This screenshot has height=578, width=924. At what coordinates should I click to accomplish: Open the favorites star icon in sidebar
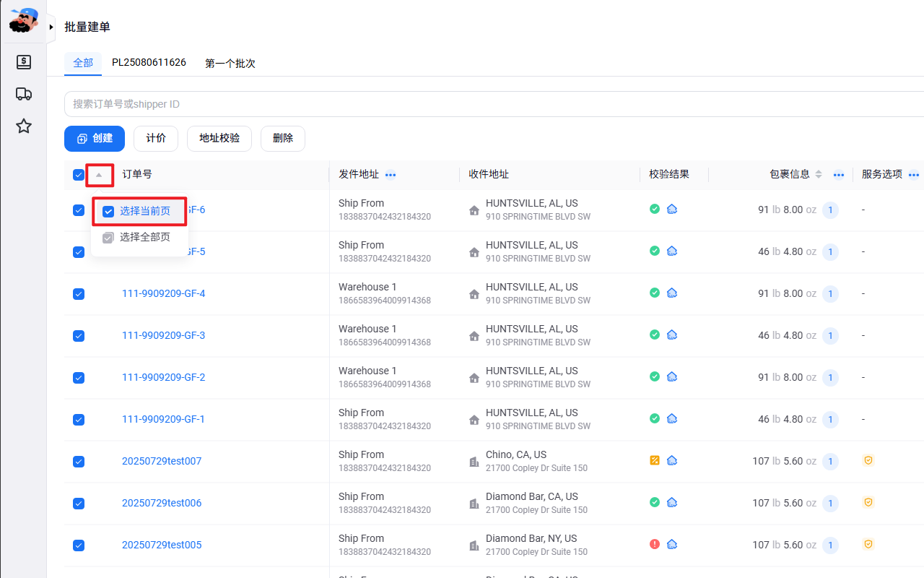pos(24,126)
